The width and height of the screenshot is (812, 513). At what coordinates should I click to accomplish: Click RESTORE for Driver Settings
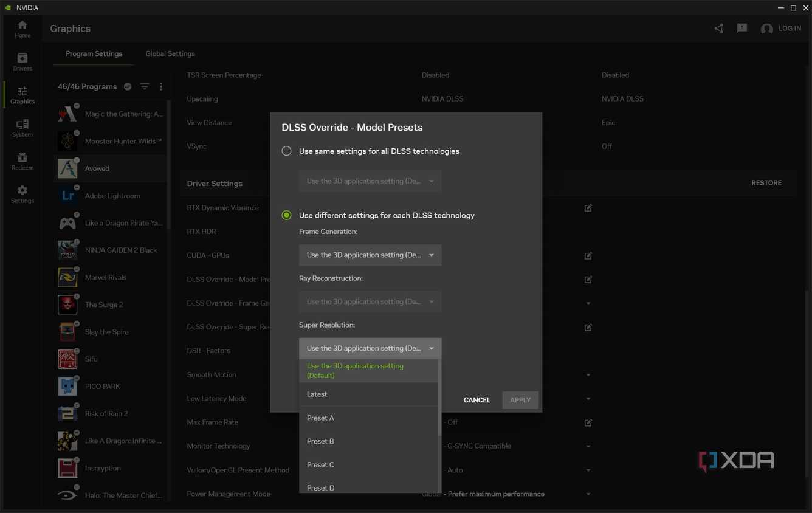(766, 183)
